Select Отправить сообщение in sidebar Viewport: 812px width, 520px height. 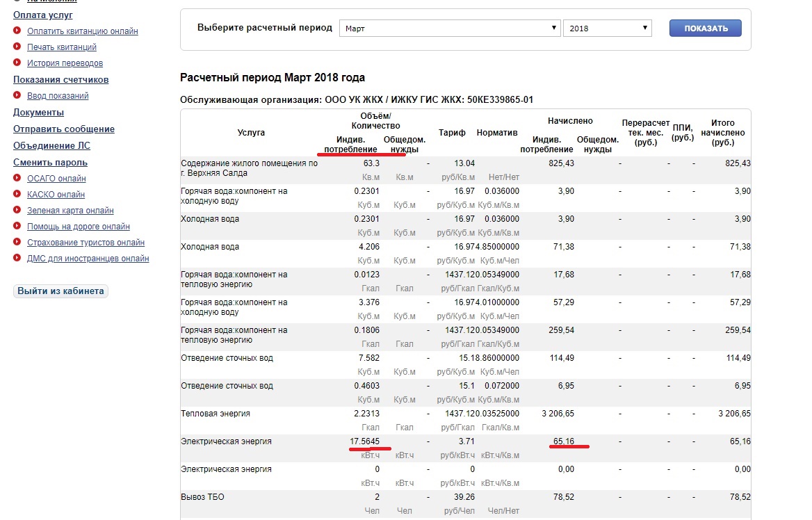tap(64, 129)
